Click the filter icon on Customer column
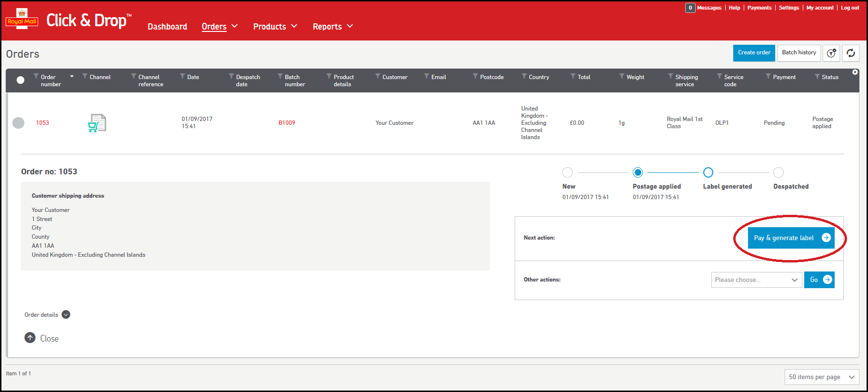The image size is (868, 392). [378, 76]
